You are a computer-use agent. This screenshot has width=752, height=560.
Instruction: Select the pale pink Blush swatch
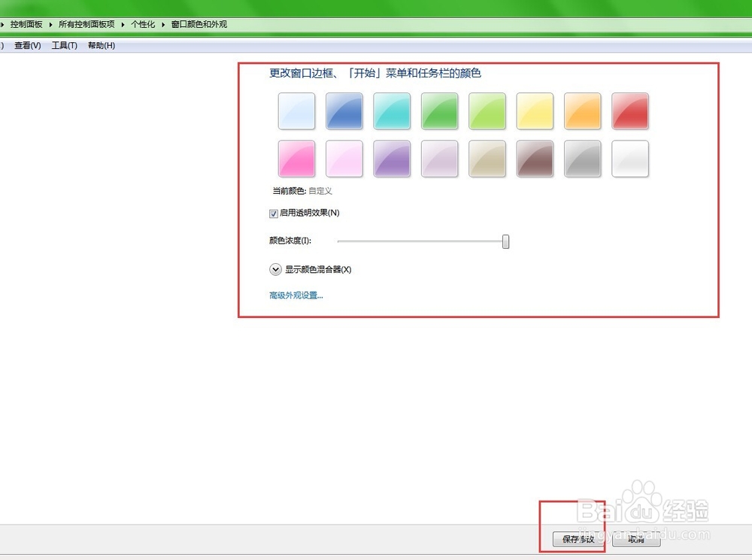tap(344, 159)
